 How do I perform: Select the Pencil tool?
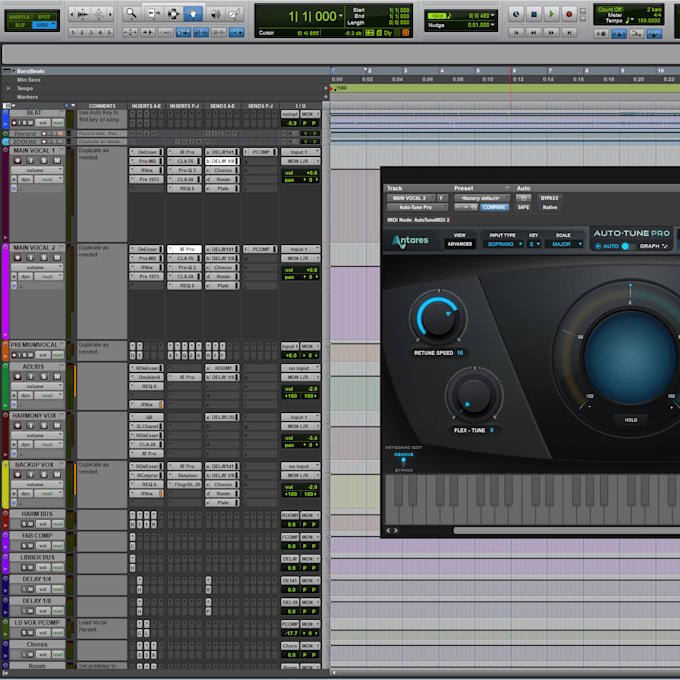pyautogui.click(x=235, y=14)
